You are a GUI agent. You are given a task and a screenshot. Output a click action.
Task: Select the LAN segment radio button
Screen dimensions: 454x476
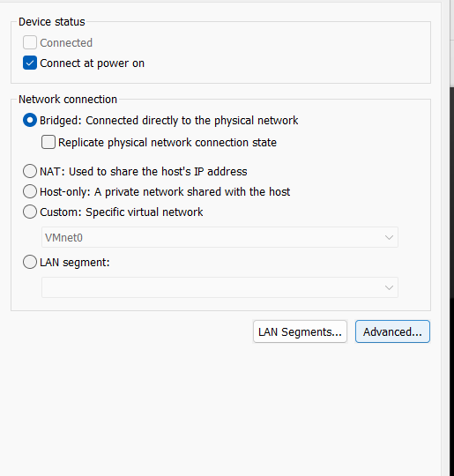pos(30,262)
